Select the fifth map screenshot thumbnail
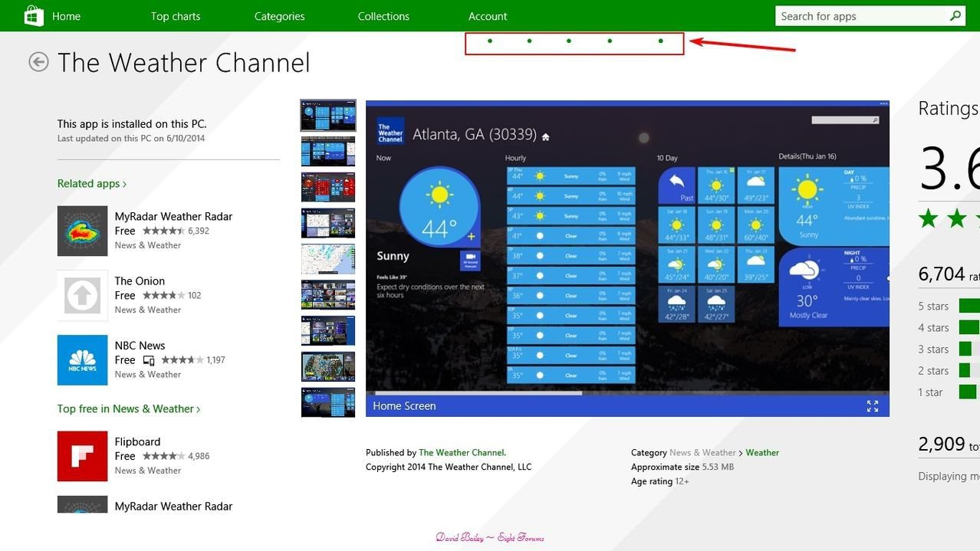Image resolution: width=980 pixels, height=551 pixels. pos(328,259)
